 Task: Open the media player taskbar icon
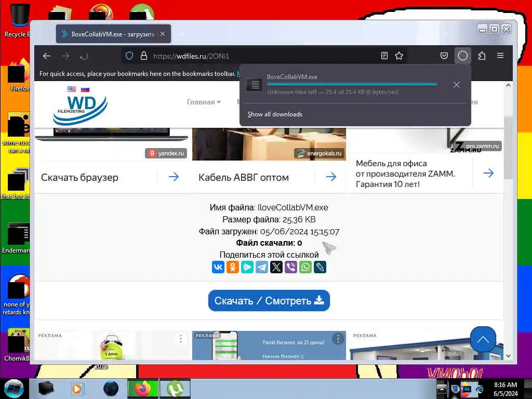point(77,389)
